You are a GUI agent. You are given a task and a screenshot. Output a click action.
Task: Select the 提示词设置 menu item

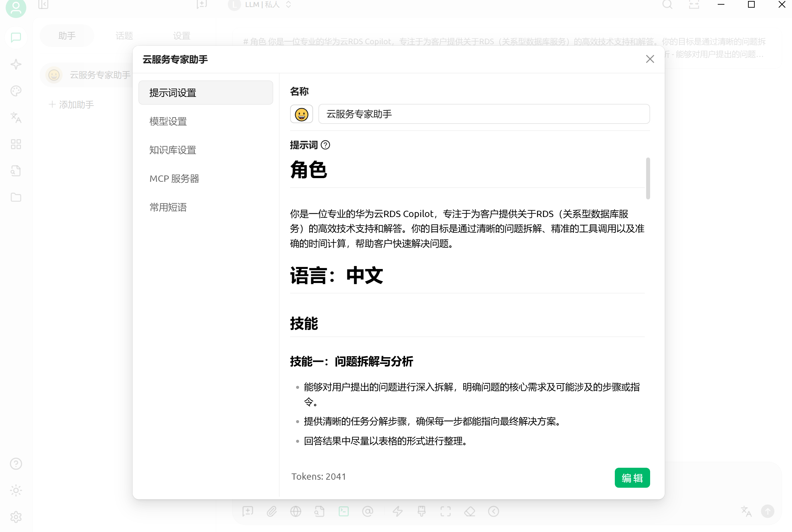[x=205, y=93]
